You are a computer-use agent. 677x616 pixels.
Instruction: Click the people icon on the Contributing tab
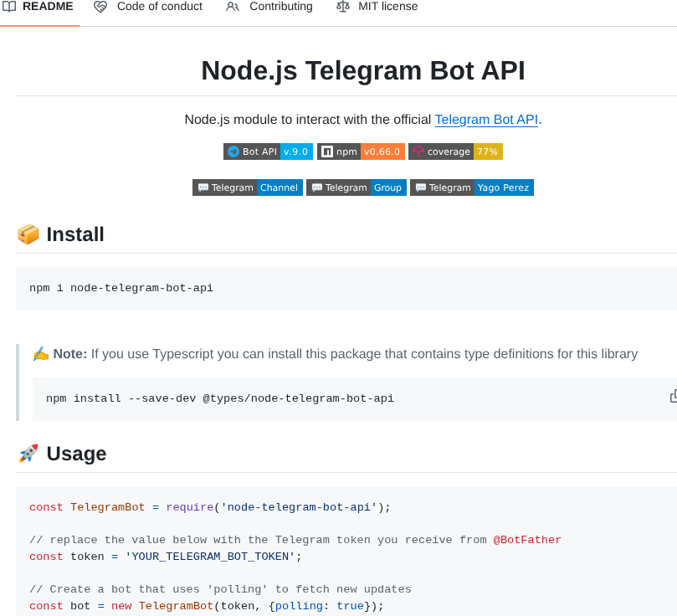tap(231, 7)
